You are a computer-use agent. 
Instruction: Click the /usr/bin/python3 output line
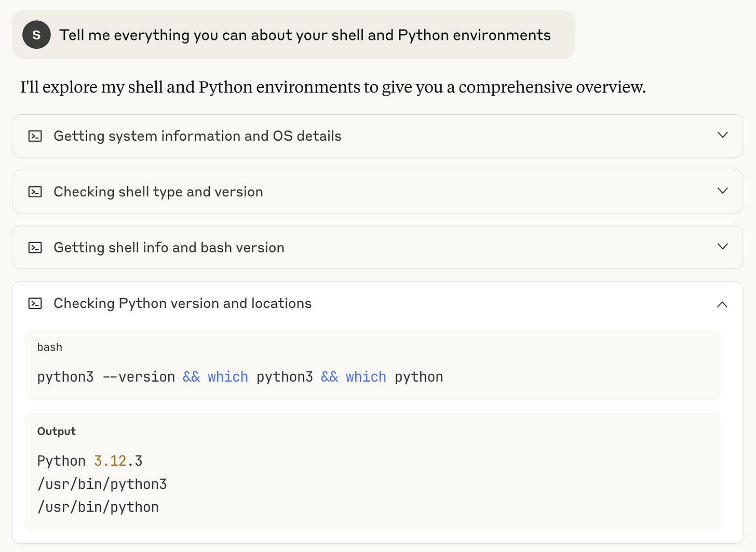click(x=102, y=483)
